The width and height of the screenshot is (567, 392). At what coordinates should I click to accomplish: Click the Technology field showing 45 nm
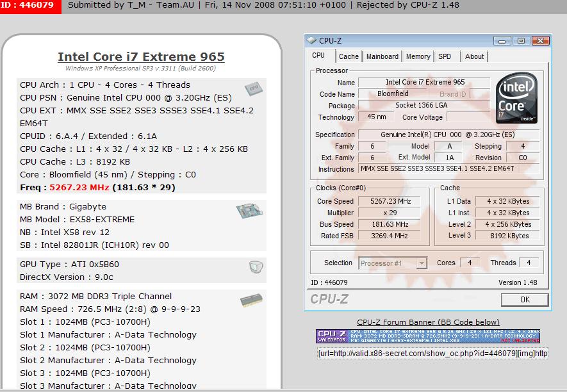click(x=377, y=117)
